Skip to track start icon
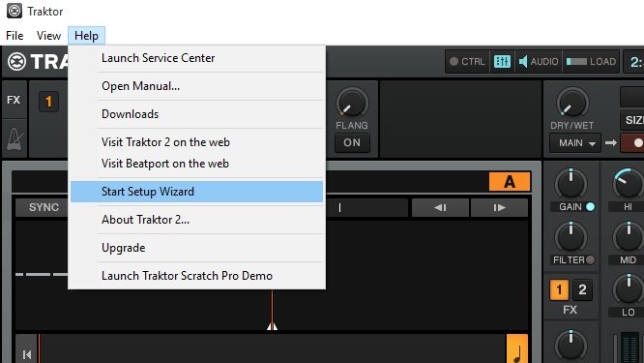This screenshot has height=363, width=644. 27,353
